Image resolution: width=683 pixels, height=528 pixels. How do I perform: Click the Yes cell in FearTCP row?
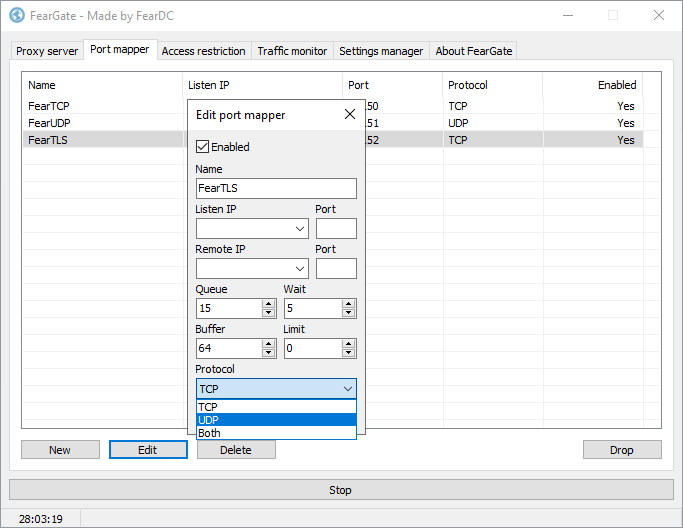(593, 106)
